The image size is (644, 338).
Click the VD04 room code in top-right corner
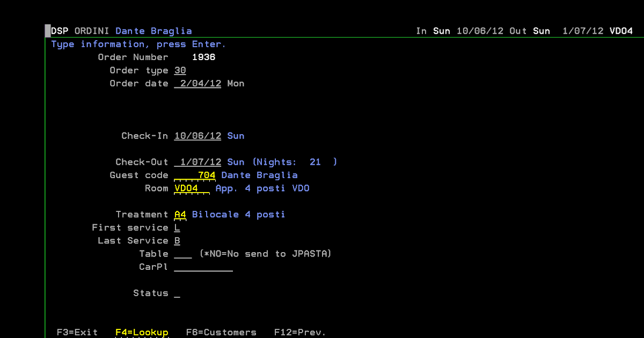tap(621, 31)
